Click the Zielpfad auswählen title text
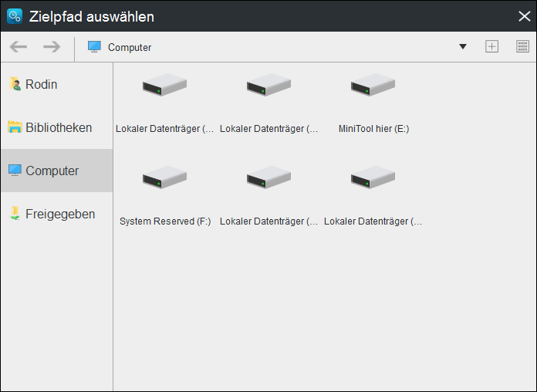Screen dimensions: 537x392 pyautogui.click(x=92, y=16)
